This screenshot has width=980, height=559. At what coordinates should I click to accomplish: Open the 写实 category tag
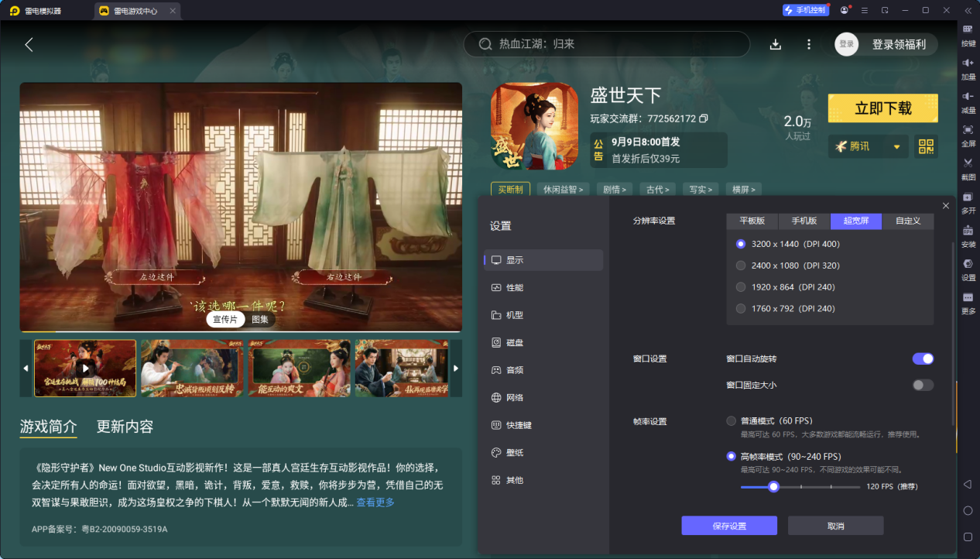[701, 189]
